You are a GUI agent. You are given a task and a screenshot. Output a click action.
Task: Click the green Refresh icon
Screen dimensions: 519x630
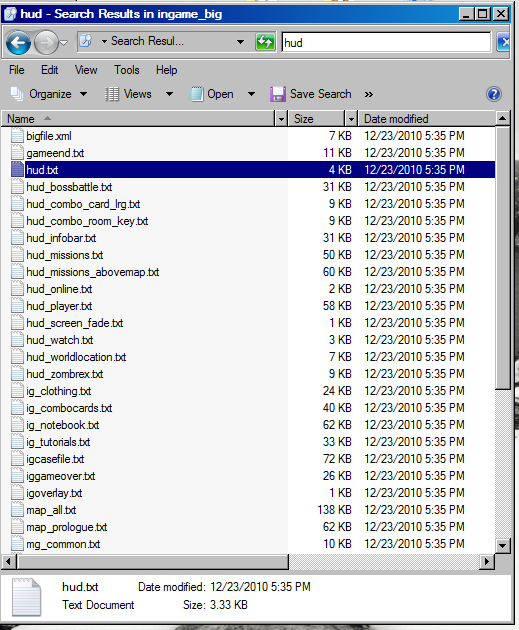point(265,42)
